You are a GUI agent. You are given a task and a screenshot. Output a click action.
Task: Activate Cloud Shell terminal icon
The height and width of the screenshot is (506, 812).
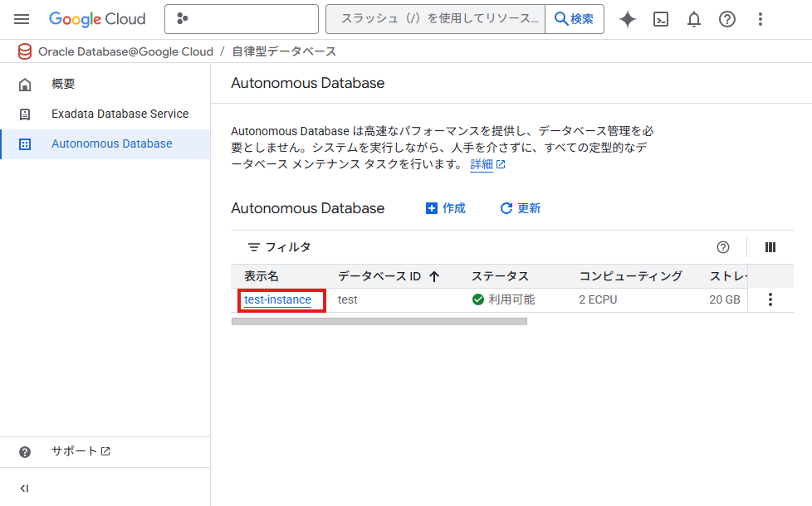(661, 19)
